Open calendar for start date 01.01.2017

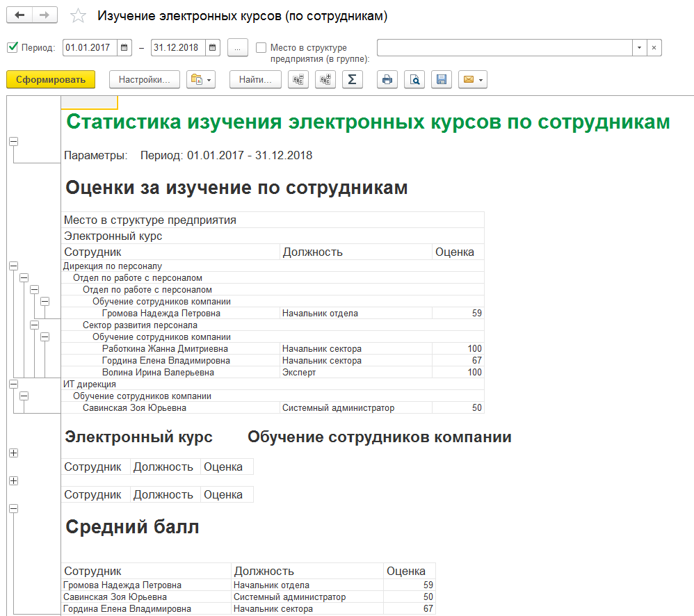(x=124, y=48)
